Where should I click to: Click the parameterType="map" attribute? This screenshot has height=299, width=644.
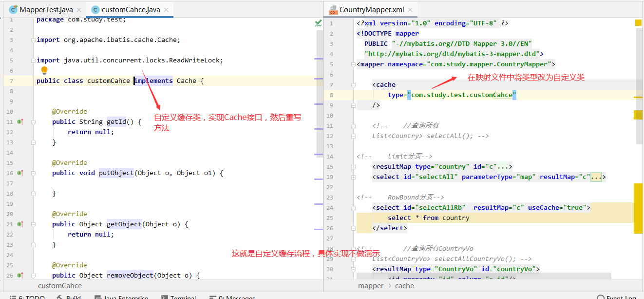point(499,177)
